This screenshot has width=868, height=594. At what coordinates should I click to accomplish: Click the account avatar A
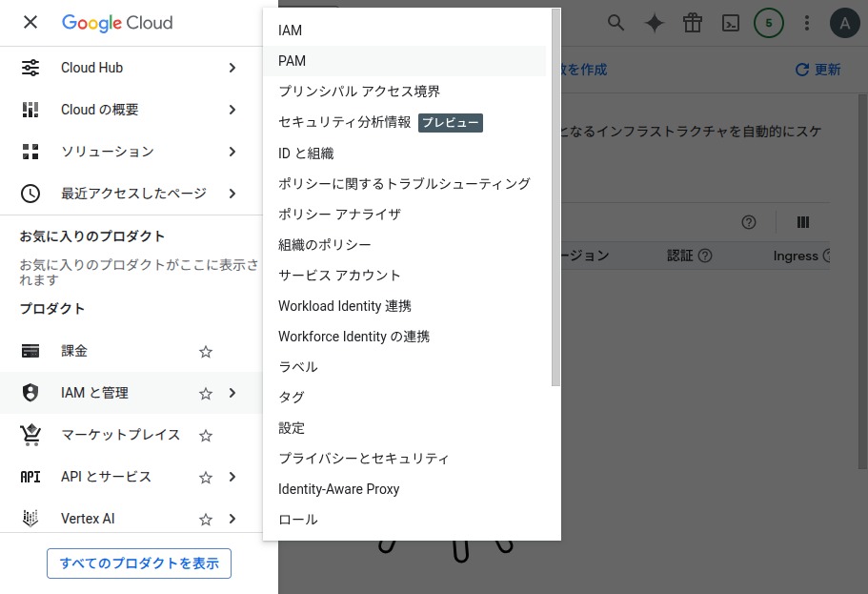click(845, 23)
